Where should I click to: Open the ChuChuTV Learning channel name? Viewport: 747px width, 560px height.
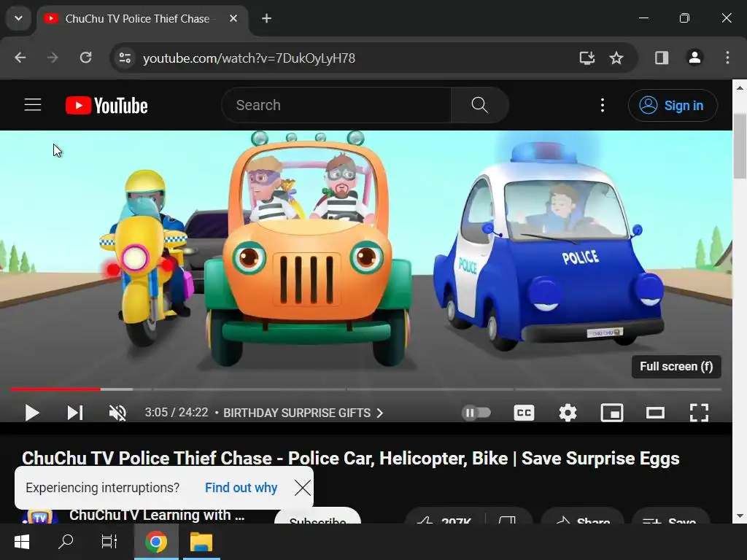coord(157,516)
